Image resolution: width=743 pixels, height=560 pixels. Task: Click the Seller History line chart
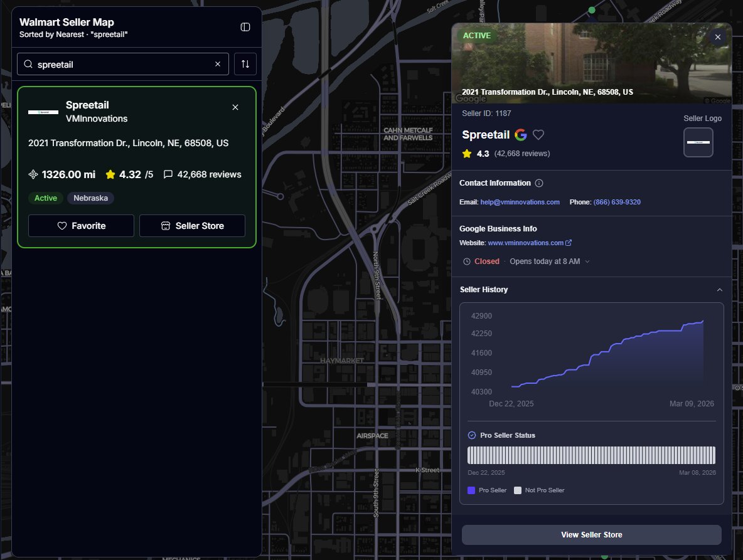point(607,354)
